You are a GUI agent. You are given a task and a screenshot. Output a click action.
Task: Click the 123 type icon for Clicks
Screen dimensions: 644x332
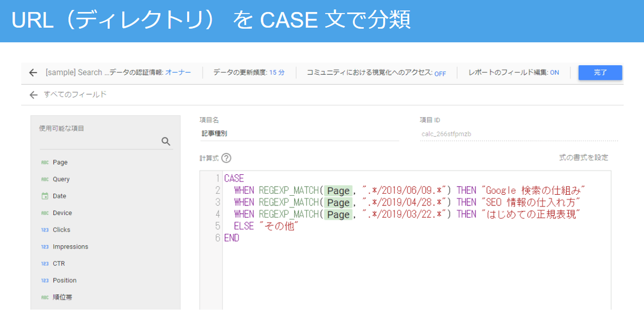(45, 230)
